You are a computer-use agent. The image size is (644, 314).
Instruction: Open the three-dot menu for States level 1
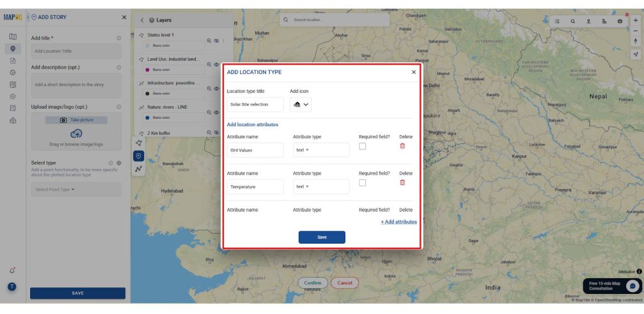223,41
